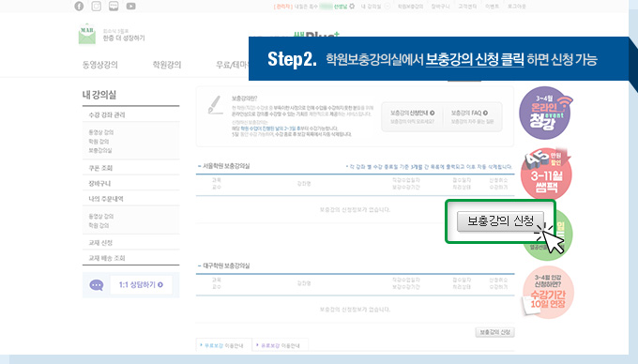Open 보충강의 FAQ link

(469, 114)
